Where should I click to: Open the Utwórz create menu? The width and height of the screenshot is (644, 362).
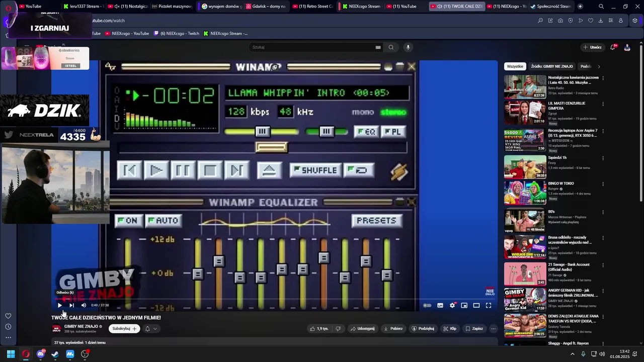point(593,47)
